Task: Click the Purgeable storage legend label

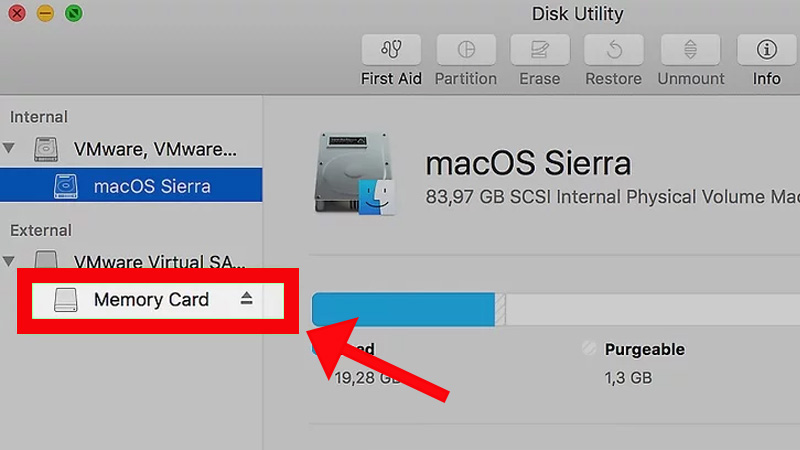Action: 644,349
